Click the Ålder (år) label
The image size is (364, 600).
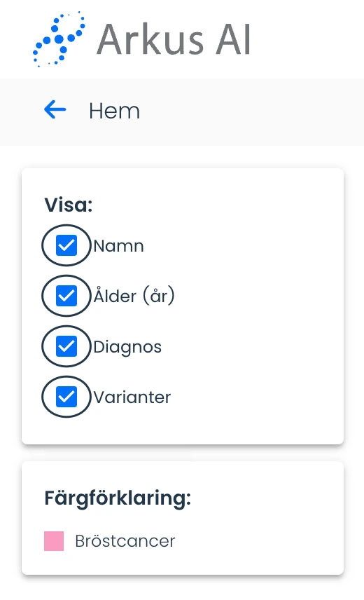pos(134,295)
